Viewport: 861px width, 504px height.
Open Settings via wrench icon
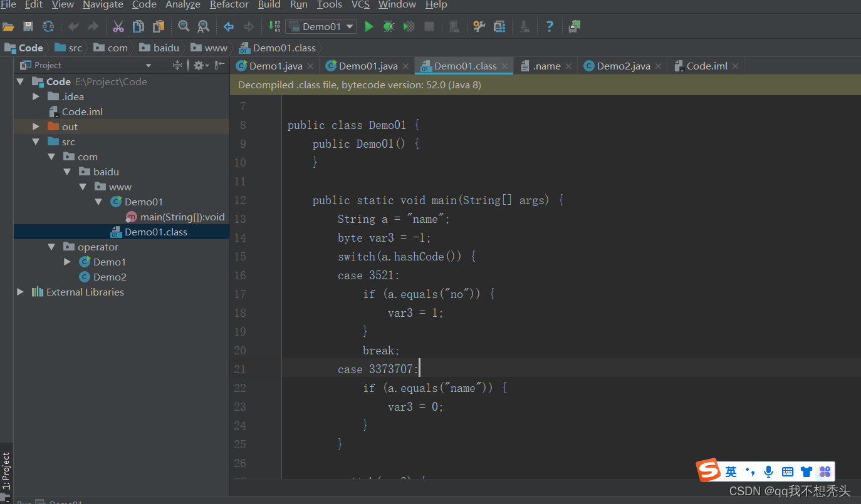(479, 26)
